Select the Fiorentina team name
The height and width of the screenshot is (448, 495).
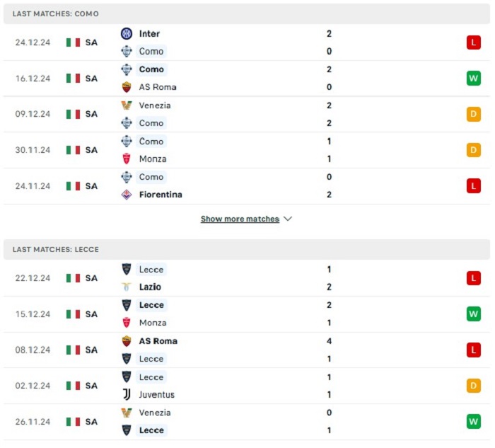(161, 195)
